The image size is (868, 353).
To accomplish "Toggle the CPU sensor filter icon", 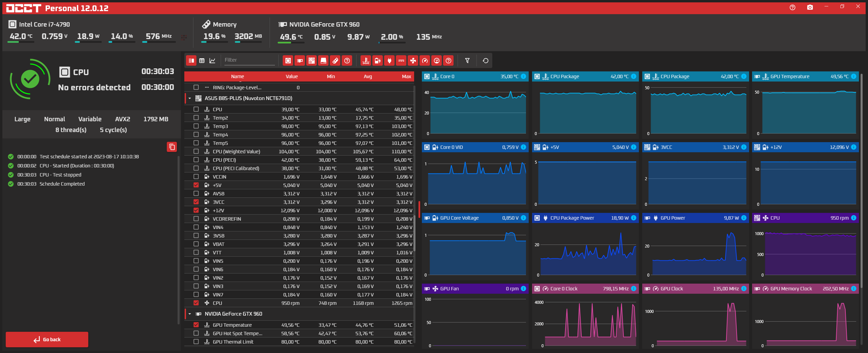I will point(288,61).
